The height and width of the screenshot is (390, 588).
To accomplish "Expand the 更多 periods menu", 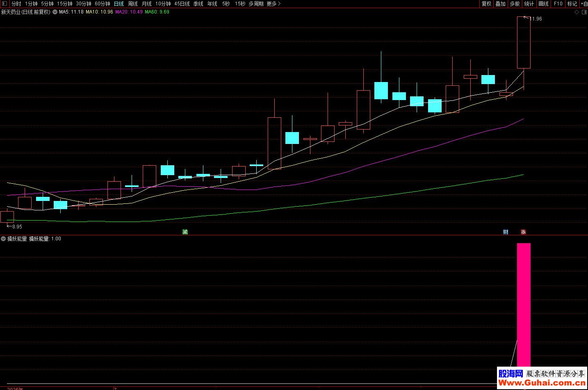I will click(x=273, y=4).
